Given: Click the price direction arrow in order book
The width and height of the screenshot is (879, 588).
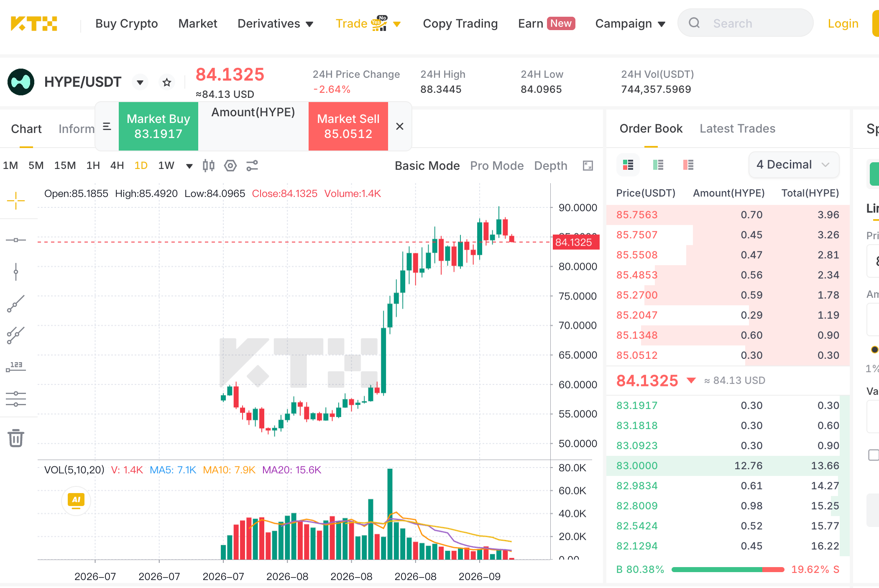Looking at the screenshot, I should pos(691,381).
